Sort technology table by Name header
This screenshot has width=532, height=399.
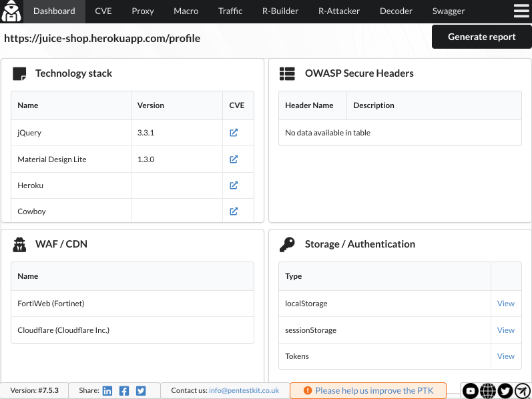coord(71,105)
